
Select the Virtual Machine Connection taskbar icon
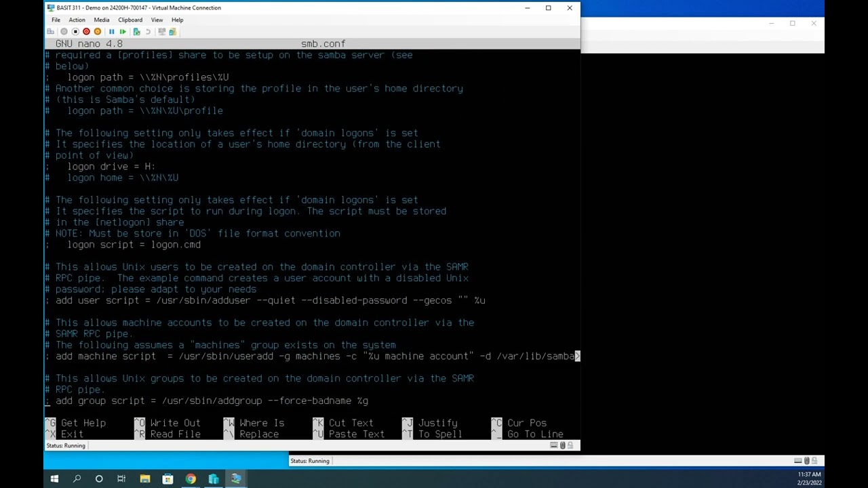pos(236,479)
